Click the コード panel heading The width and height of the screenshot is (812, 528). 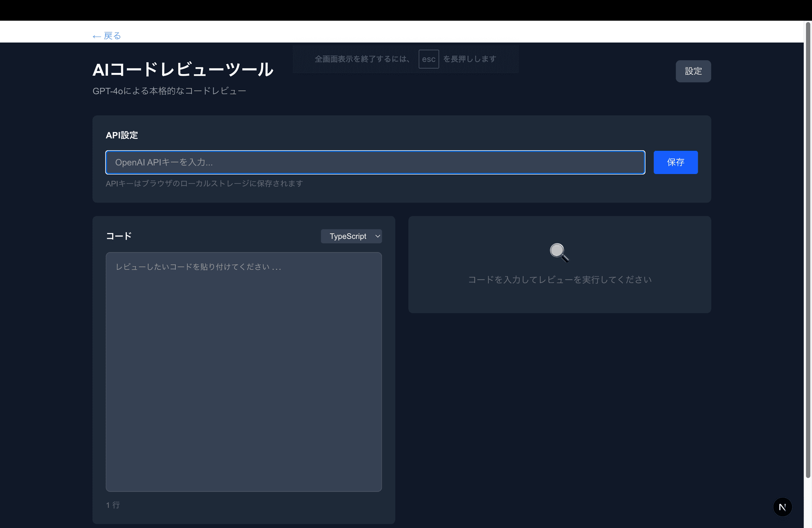[119, 236]
